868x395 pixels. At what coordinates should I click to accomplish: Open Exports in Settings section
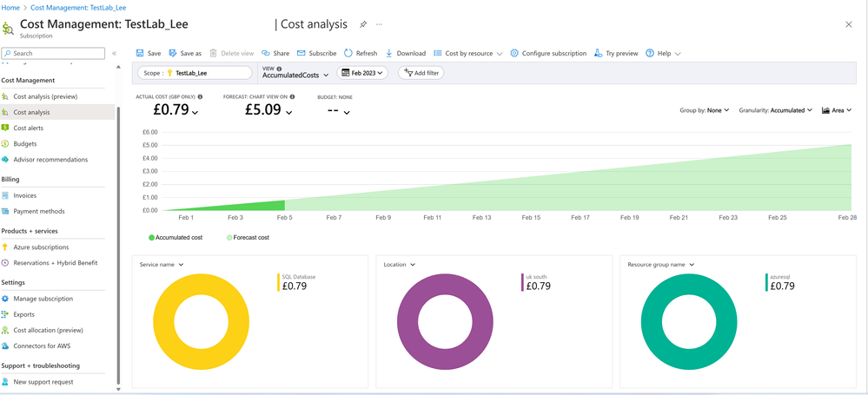coord(23,314)
